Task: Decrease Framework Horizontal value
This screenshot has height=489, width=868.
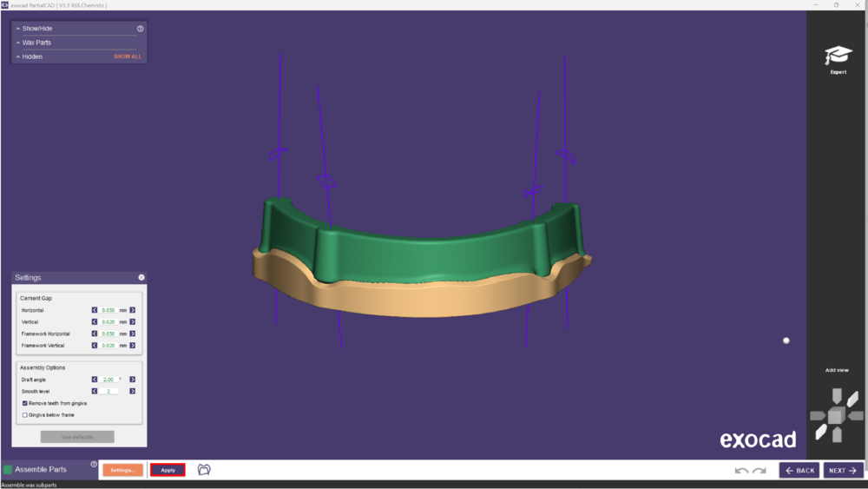Action: (94, 334)
